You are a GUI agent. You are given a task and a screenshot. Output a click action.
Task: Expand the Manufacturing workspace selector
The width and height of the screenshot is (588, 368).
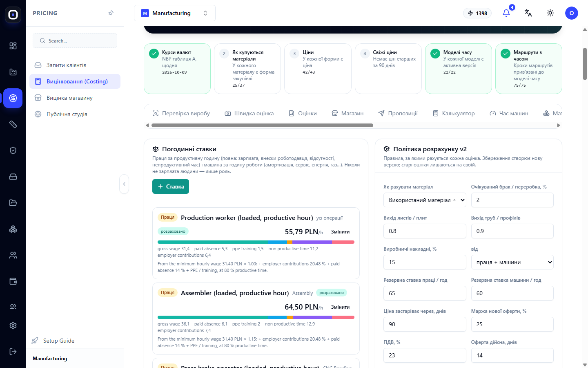click(175, 13)
